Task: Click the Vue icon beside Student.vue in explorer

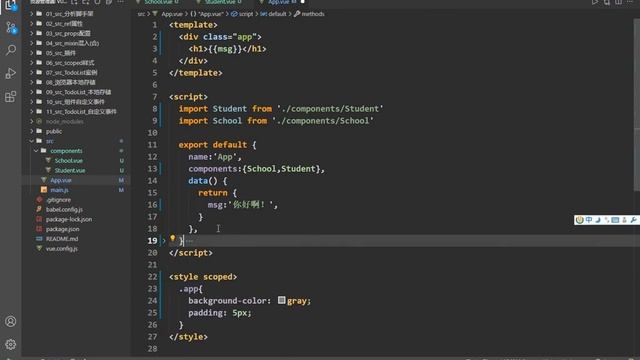Action: pyautogui.click(x=48, y=170)
